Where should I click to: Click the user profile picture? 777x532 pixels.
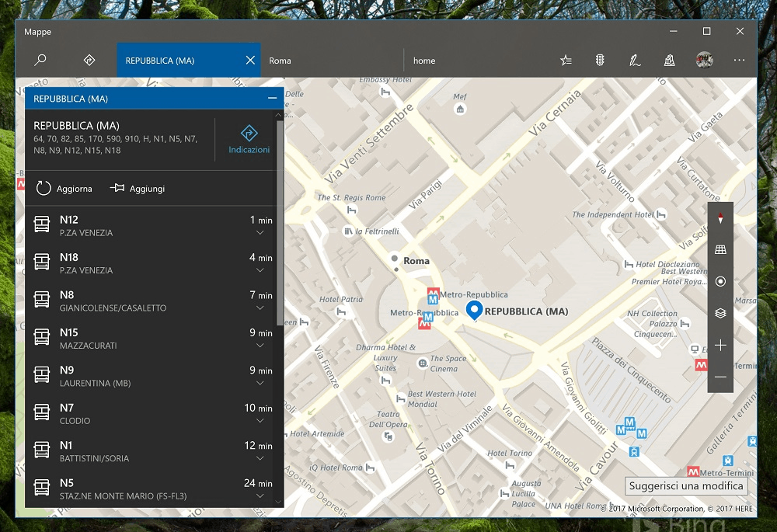[704, 61]
